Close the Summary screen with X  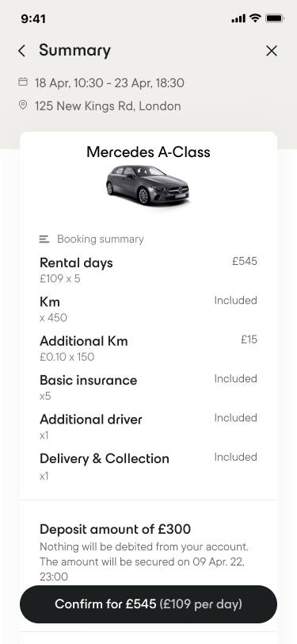(272, 51)
